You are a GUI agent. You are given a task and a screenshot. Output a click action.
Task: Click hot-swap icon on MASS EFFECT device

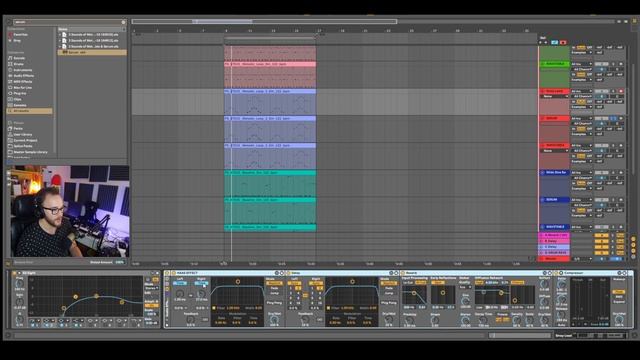tap(277, 273)
